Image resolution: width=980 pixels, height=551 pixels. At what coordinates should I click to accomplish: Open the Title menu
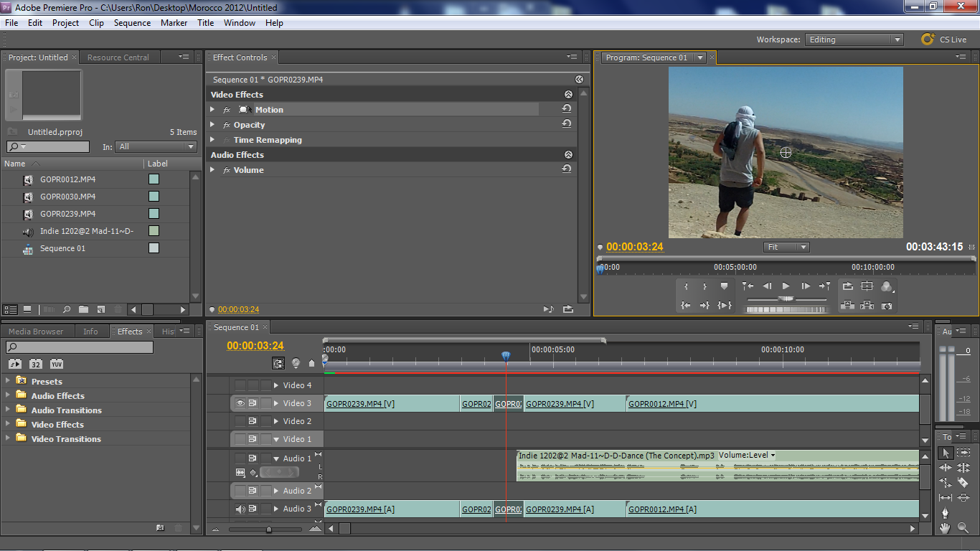[206, 23]
